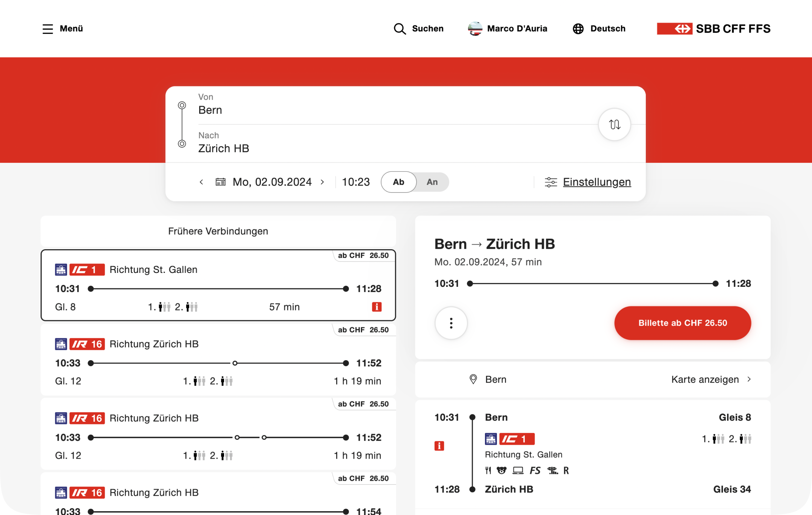812x515 pixels.
Task: Swap origin and destination stations
Action: tap(614, 124)
